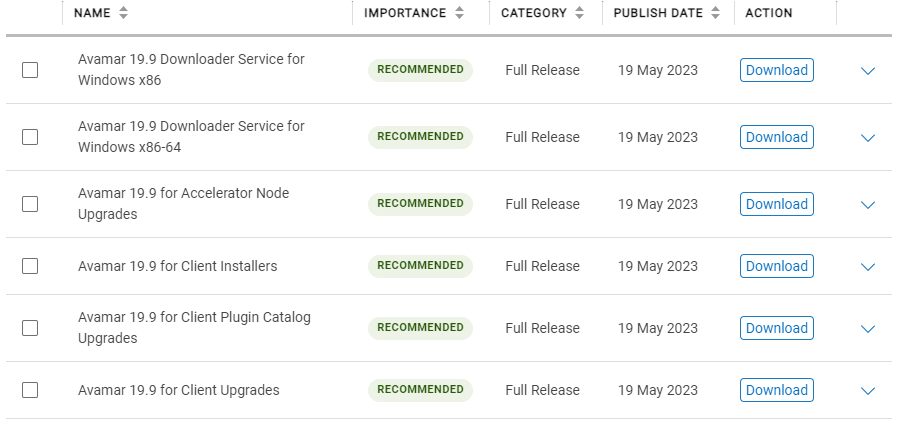Show details for Accelerator Node Upgrades
This screenshot has height=427, width=910.
[868, 205]
